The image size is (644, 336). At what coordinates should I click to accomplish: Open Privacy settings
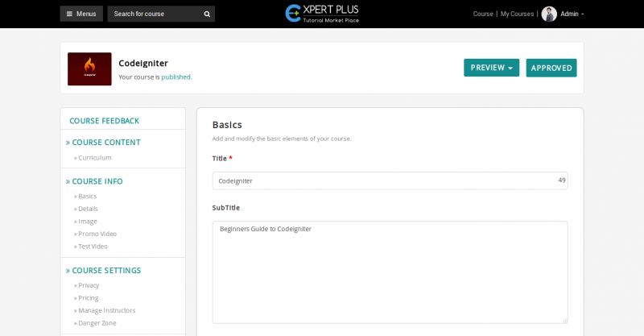pyautogui.click(x=89, y=285)
